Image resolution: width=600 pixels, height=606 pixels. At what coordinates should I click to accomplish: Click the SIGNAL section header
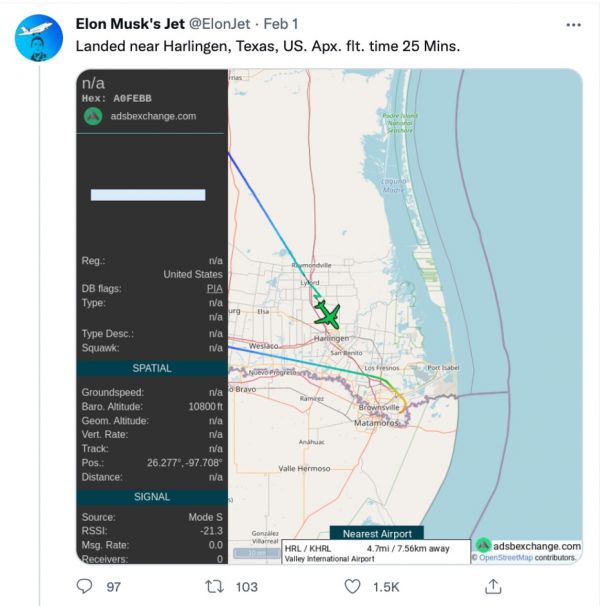[152, 496]
